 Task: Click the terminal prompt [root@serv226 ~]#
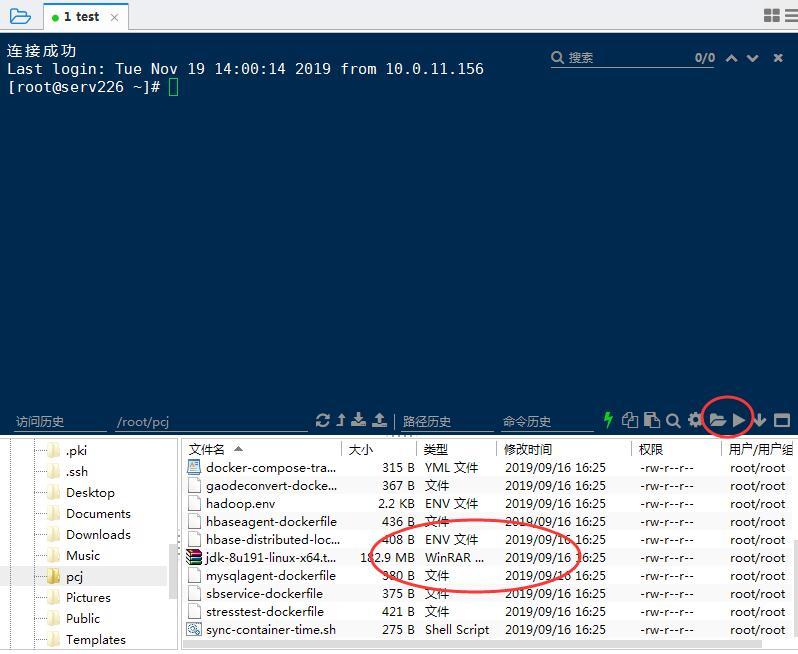pos(84,87)
